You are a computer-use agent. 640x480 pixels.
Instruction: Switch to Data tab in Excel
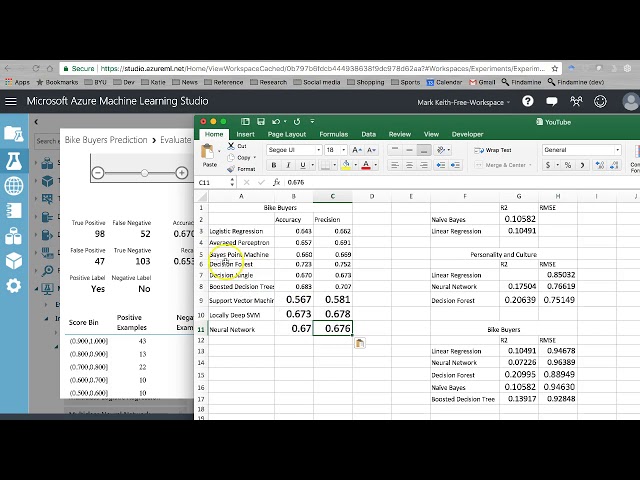click(x=368, y=134)
